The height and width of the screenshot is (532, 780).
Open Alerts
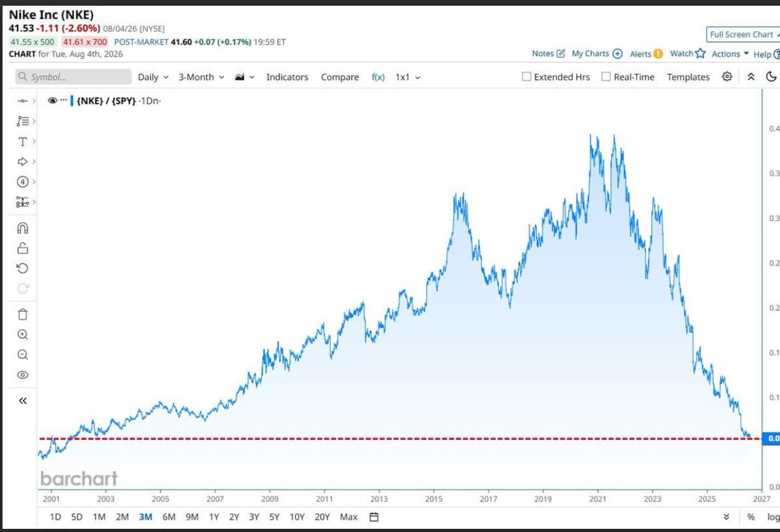pyautogui.click(x=646, y=54)
